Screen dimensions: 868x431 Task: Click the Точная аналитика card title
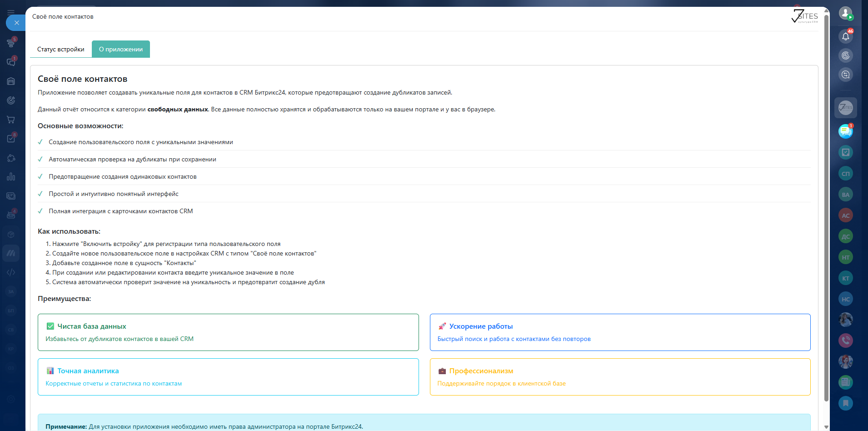88,371
